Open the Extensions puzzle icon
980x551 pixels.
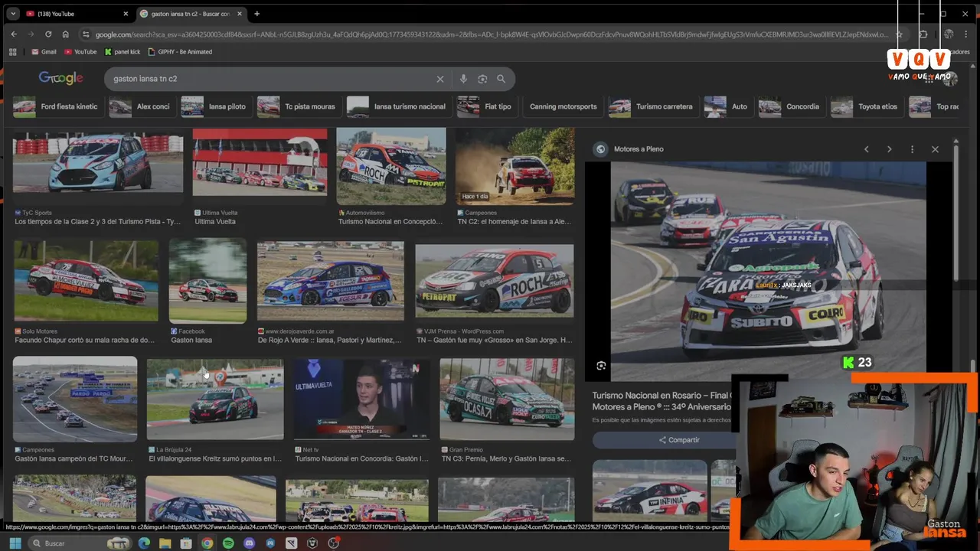[x=923, y=34]
